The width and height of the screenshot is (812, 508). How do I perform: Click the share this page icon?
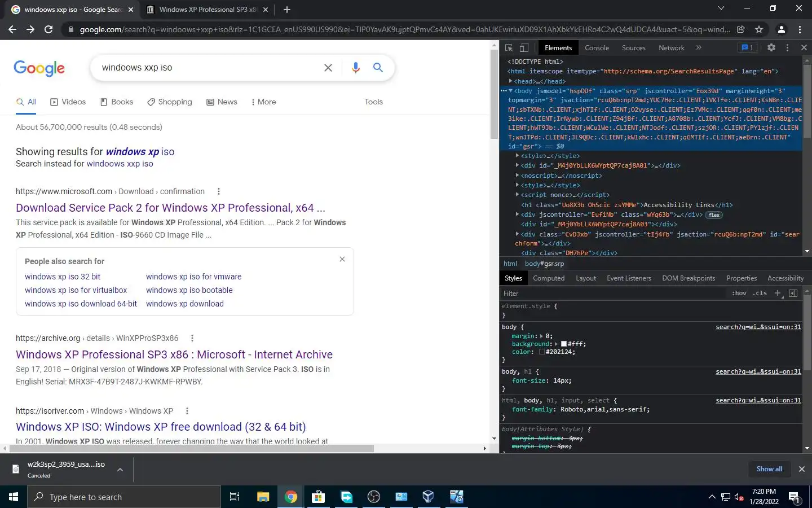[741, 29]
